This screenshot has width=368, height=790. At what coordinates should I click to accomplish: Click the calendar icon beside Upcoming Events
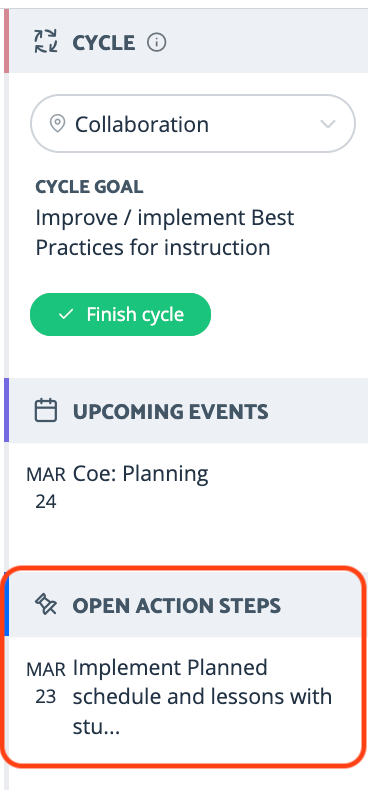[46, 411]
